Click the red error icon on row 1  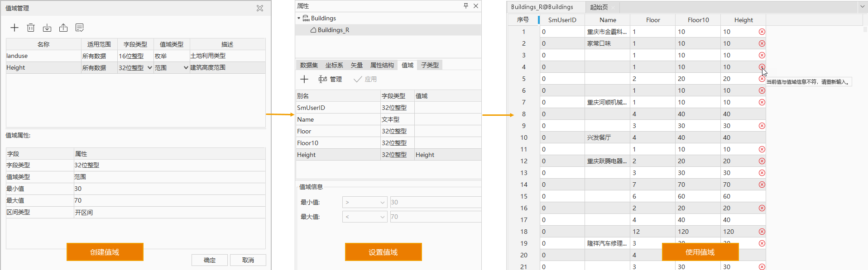coord(762,32)
